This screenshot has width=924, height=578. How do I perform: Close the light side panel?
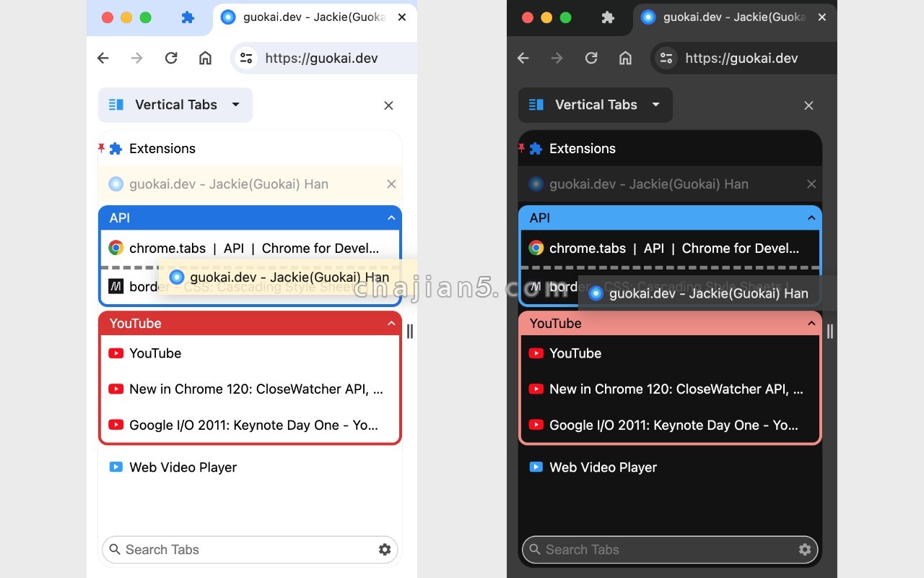point(388,105)
